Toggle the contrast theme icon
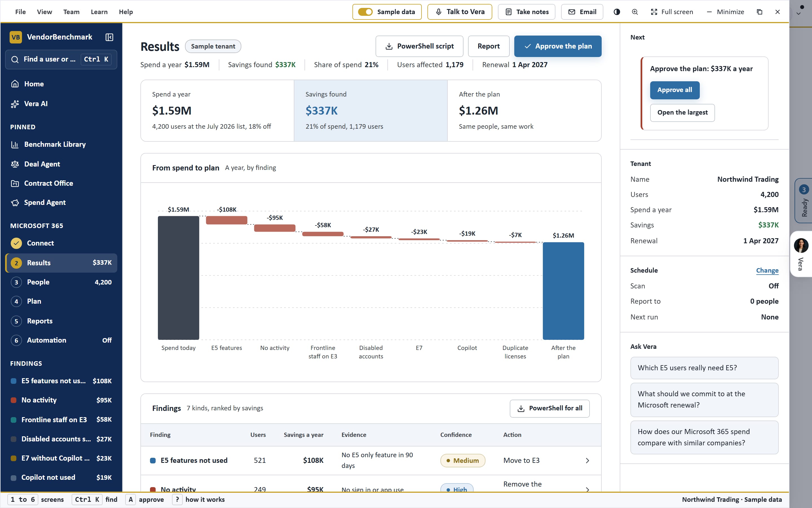 (617, 12)
